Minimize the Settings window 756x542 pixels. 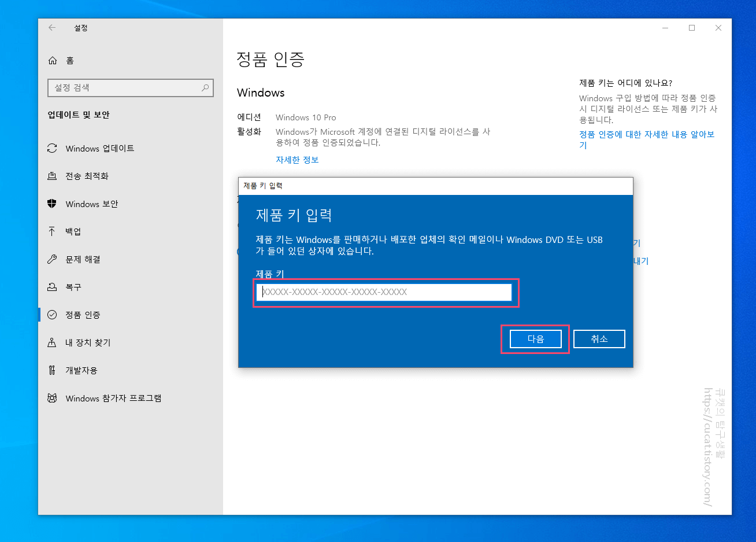[666, 28]
